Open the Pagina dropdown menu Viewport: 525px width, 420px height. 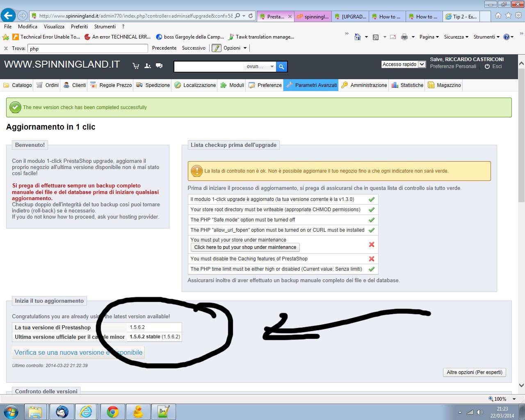[429, 37]
